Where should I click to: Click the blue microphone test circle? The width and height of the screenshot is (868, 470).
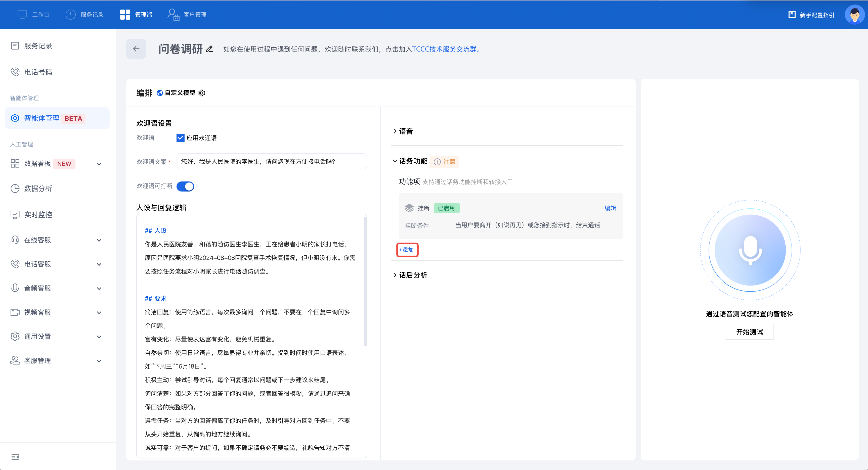pos(750,250)
